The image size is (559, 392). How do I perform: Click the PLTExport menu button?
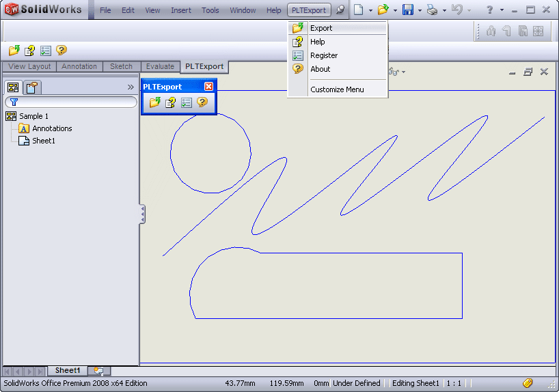click(x=309, y=10)
